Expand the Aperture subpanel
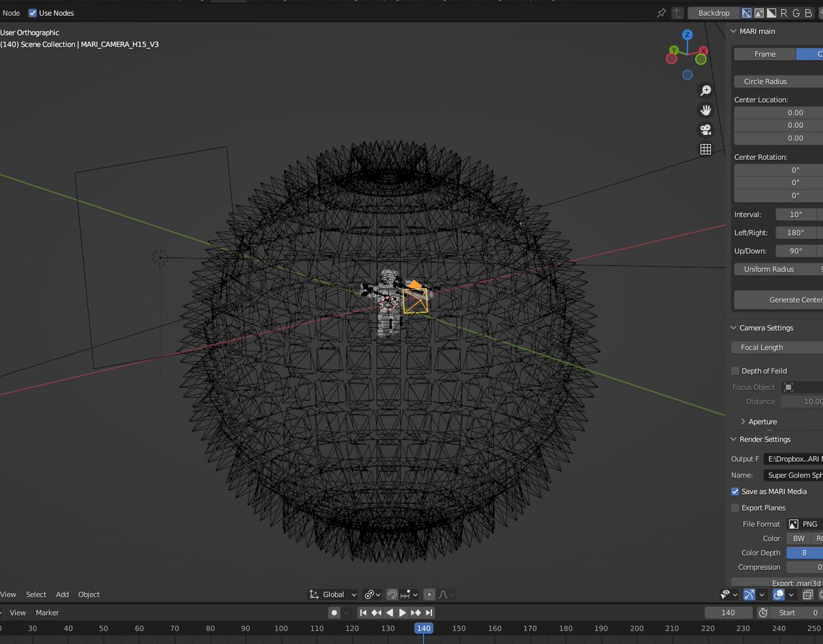The height and width of the screenshot is (644, 823). (743, 422)
